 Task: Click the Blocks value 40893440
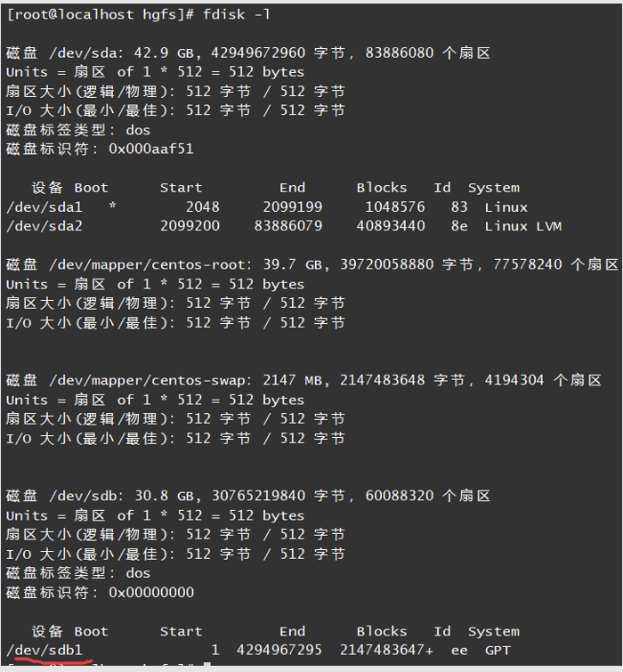click(x=390, y=226)
